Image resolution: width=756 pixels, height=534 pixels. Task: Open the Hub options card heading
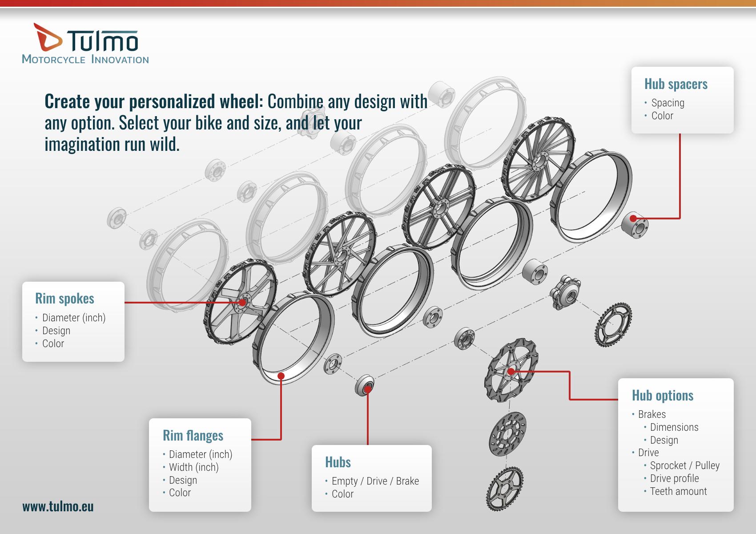click(x=662, y=396)
